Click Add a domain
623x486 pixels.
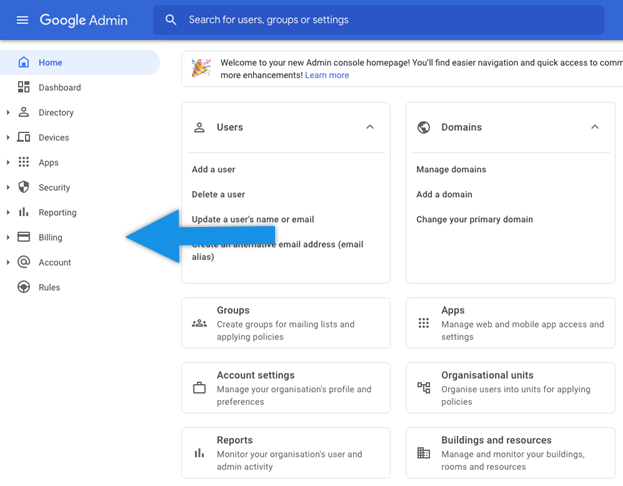click(x=444, y=194)
